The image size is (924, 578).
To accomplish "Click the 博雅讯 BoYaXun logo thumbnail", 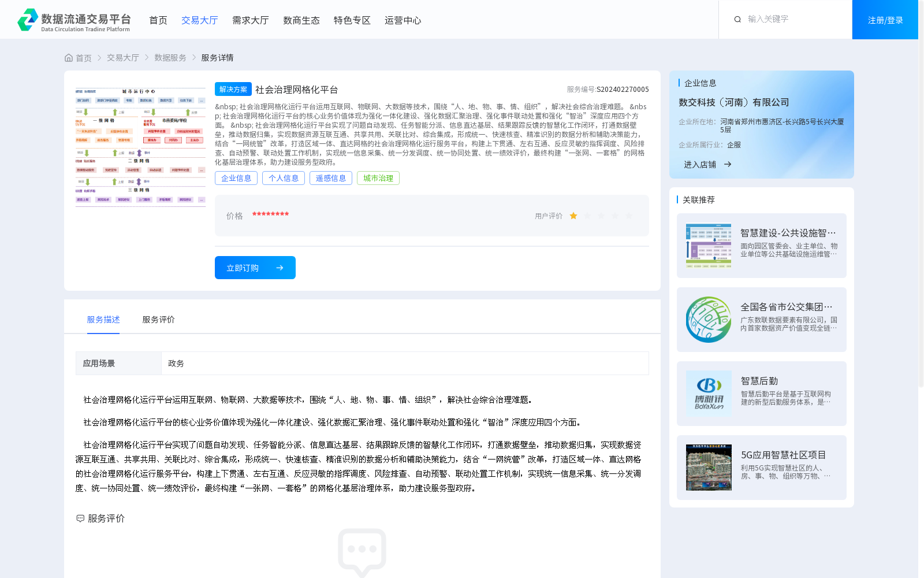I will tap(709, 394).
